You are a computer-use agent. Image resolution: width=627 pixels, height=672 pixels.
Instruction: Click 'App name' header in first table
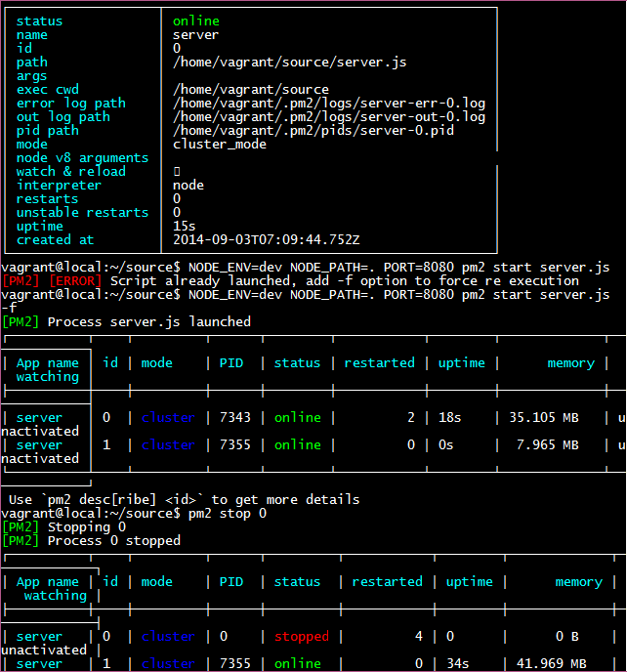(48, 363)
